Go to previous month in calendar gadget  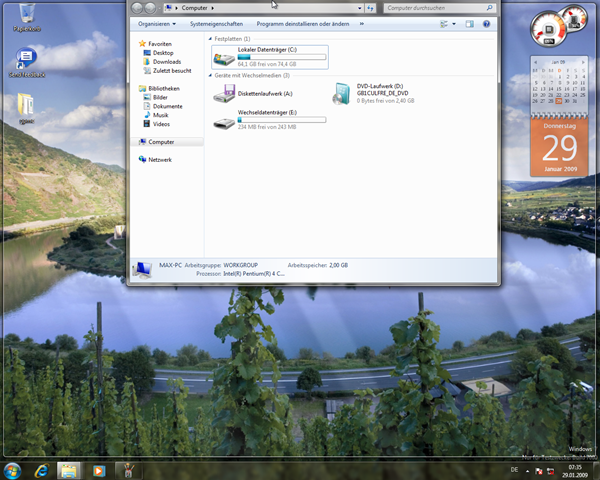535,62
